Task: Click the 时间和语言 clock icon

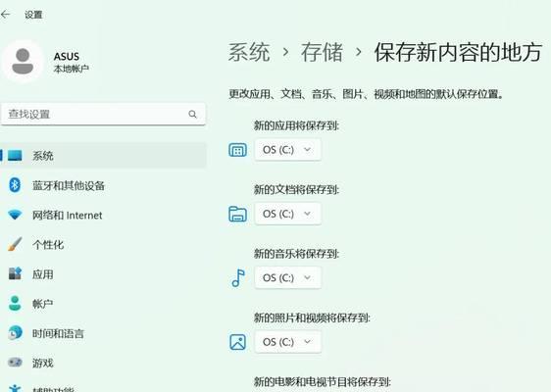Action: pos(15,332)
